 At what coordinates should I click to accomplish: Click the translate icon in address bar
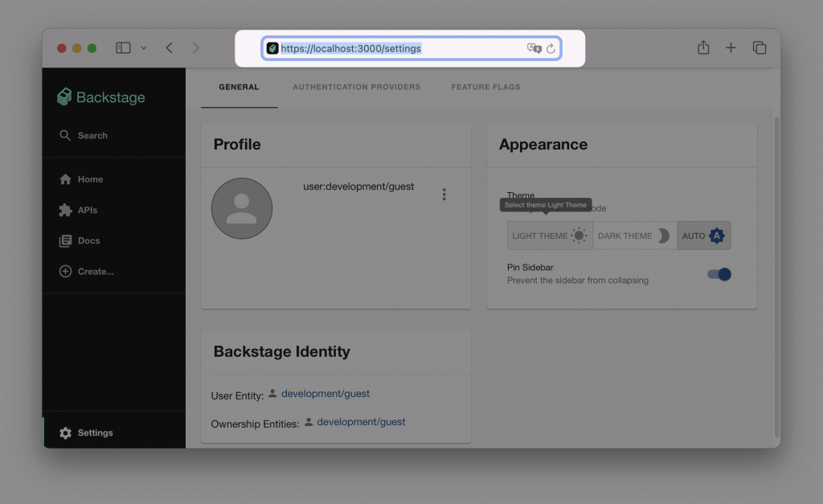tap(534, 48)
